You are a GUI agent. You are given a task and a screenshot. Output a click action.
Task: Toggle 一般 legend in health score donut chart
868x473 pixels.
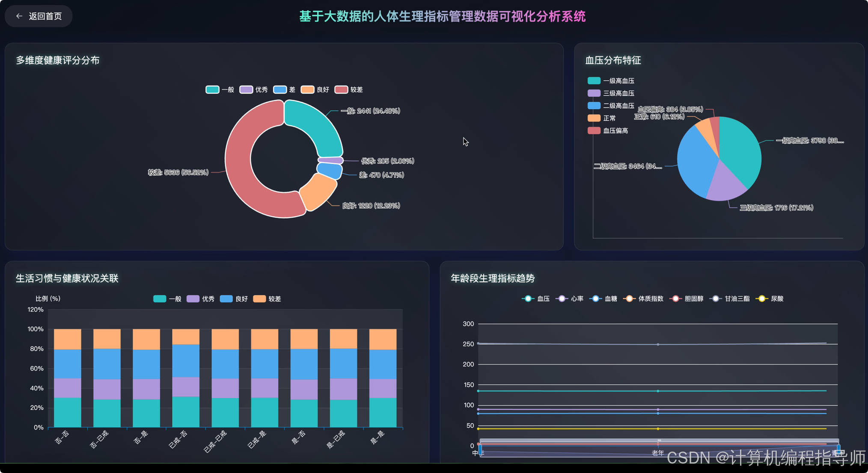click(x=220, y=89)
